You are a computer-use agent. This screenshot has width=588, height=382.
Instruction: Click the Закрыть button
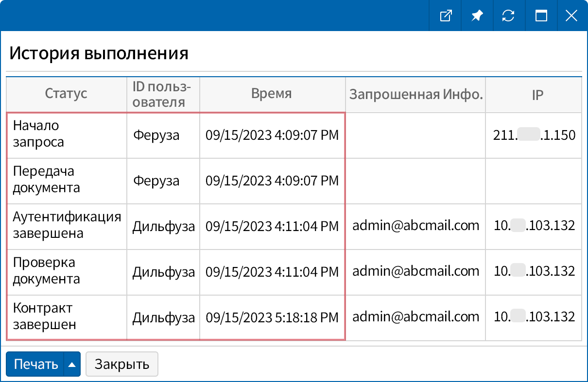121,364
